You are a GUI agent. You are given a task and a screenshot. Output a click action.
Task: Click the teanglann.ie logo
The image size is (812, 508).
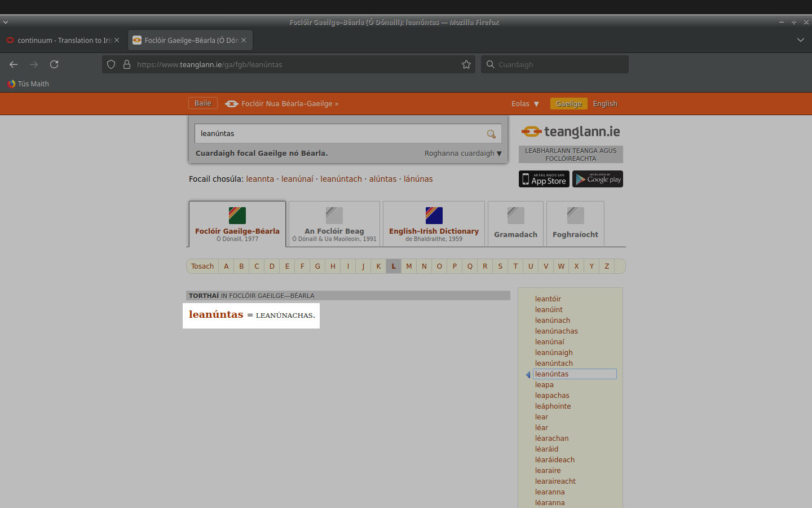pos(571,132)
